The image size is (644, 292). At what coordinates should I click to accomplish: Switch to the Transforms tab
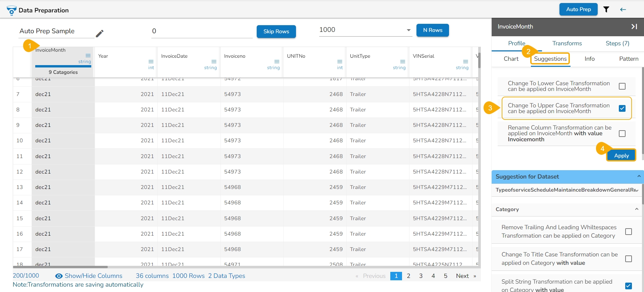[x=567, y=43]
